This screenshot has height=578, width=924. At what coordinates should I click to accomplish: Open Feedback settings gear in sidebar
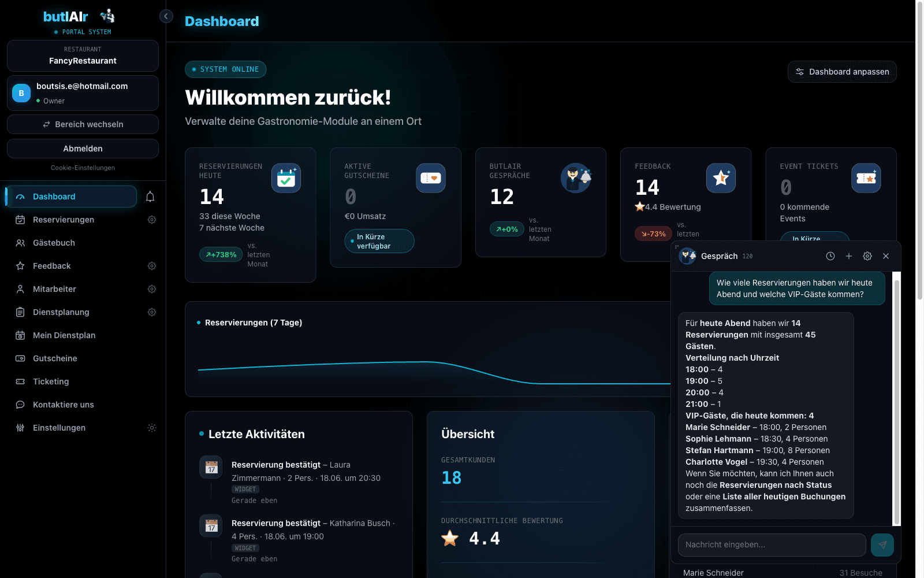click(152, 266)
